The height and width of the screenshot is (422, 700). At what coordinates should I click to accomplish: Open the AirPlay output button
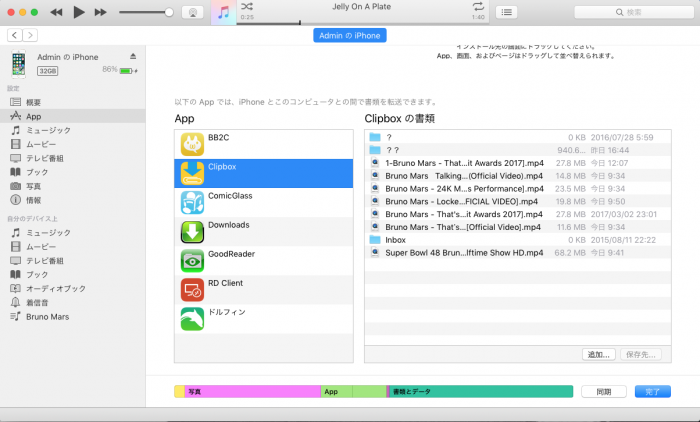(192, 12)
